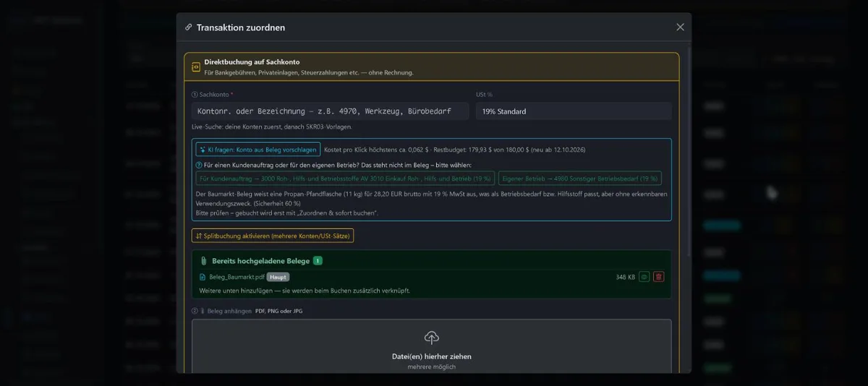The image size is (868, 386).
Task: Open the Beleg_Baumarkt.pdf file name
Action: click(x=237, y=277)
